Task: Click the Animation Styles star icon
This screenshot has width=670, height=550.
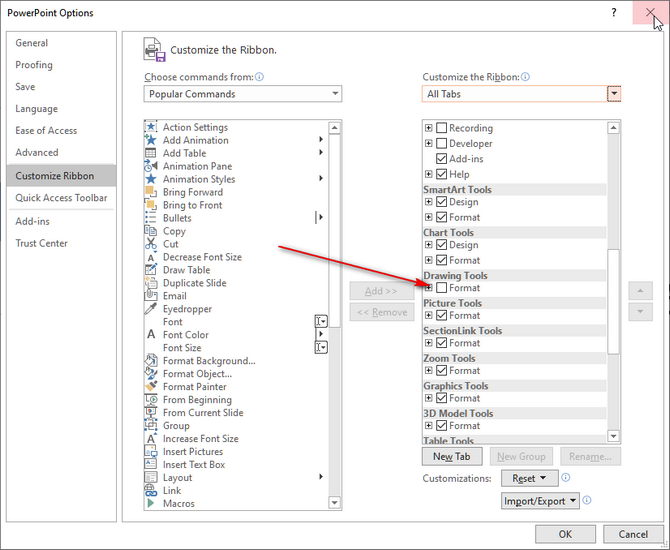Action: coord(150,179)
